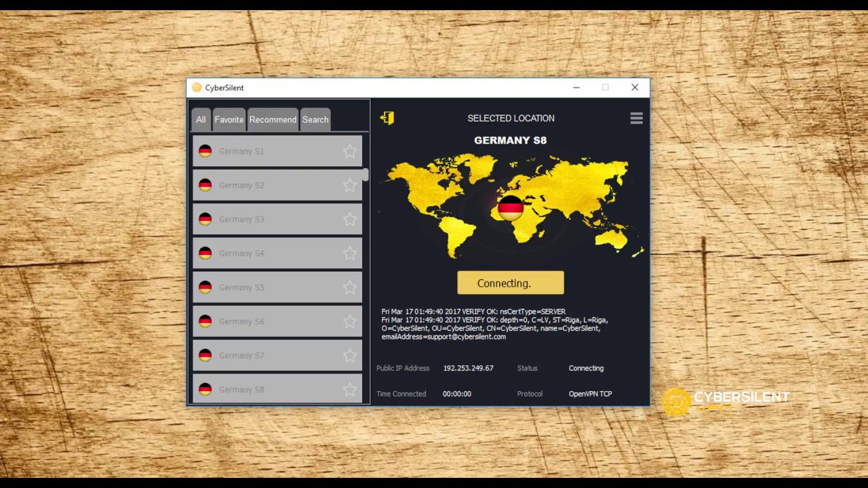The height and width of the screenshot is (488, 868).
Task: Click the SELECTED LOCATION label
Action: (x=511, y=118)
